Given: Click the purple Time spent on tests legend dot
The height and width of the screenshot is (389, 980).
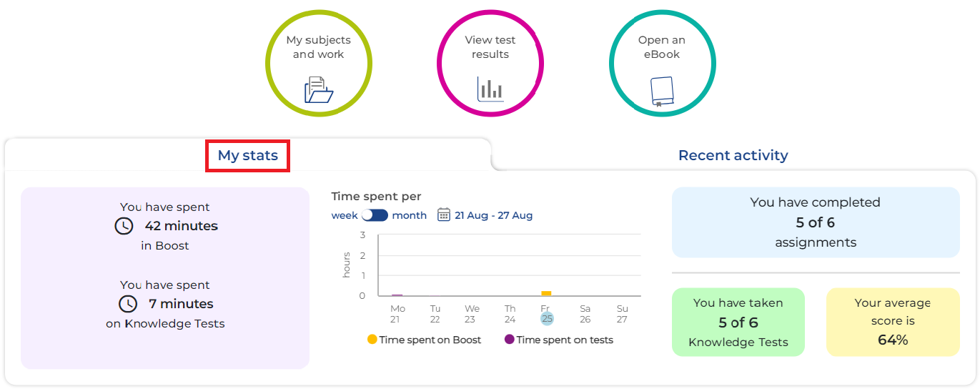Looking at the screenshot, I should point(509,340).
